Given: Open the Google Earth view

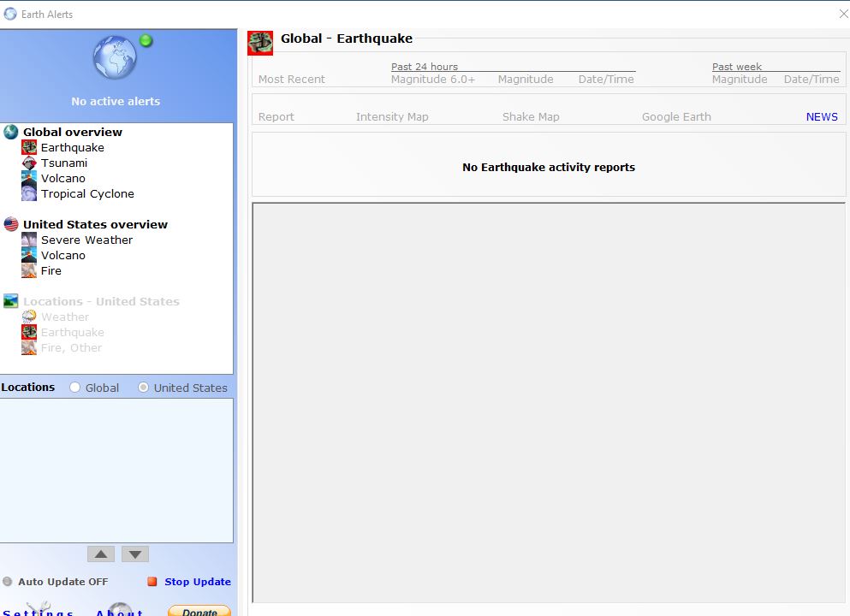Looking at the screenshot, I should 676,117.
